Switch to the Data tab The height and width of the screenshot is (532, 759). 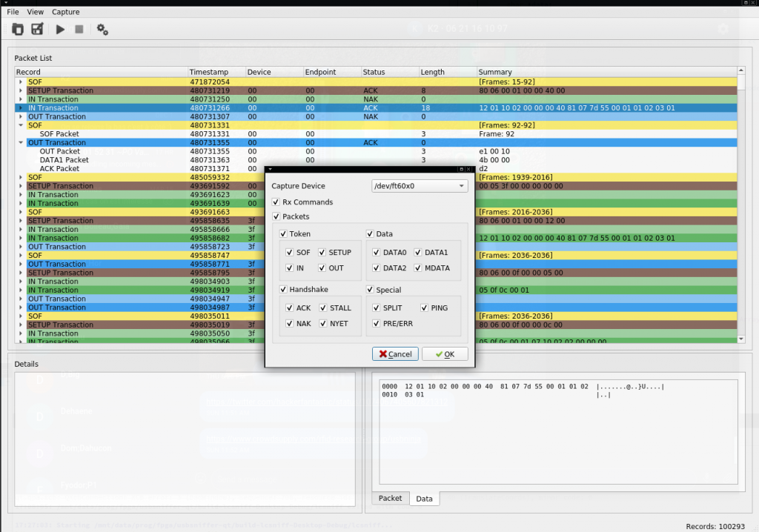pos(424,499)
